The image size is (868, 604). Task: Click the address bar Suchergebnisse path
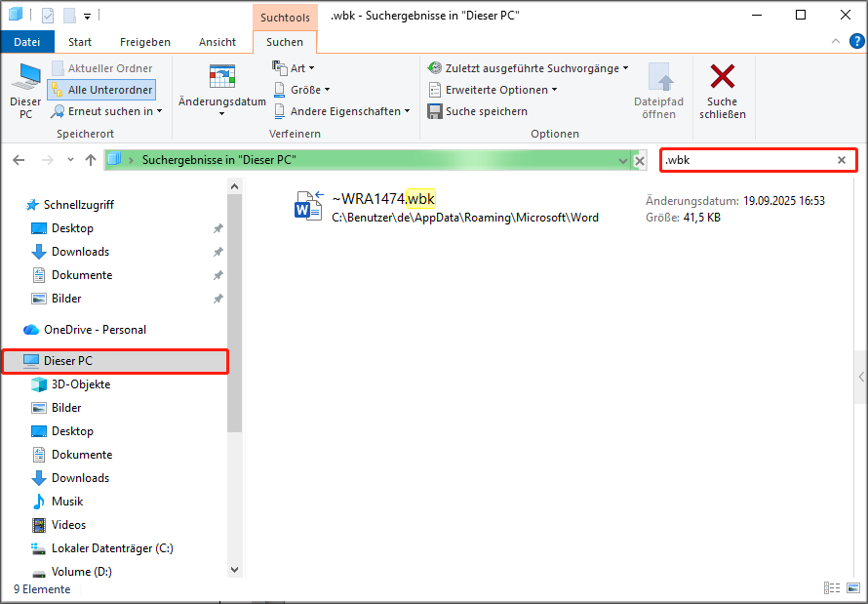pyautogui.click(x=219, y=160)
